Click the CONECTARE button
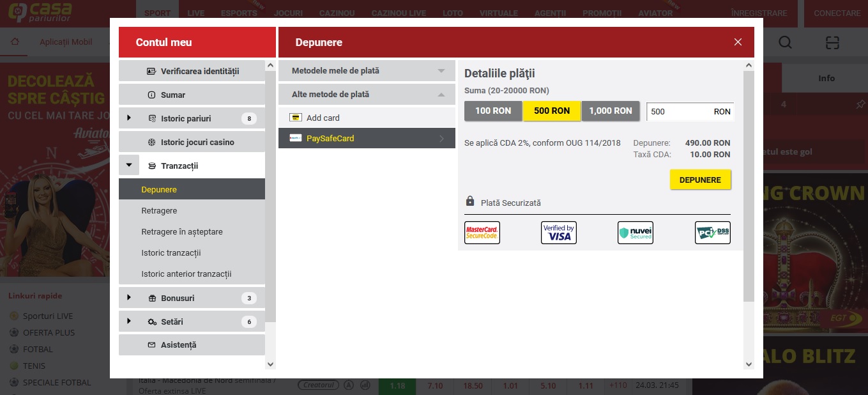Screen dimensions: 868x395 pyautogui.click(x=837, y=13)
